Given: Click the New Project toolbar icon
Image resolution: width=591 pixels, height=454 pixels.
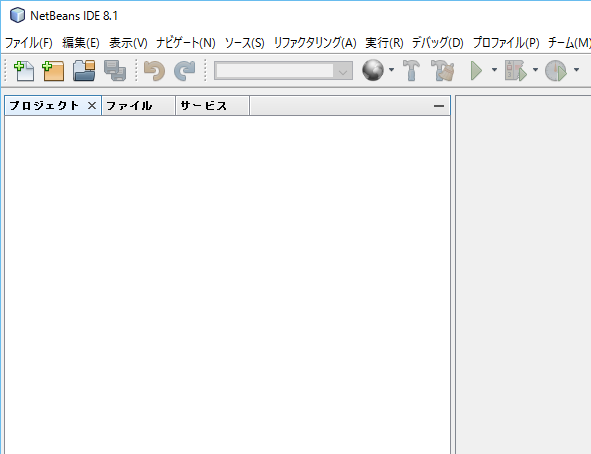Looking at the screenshot, I should 53,70.
